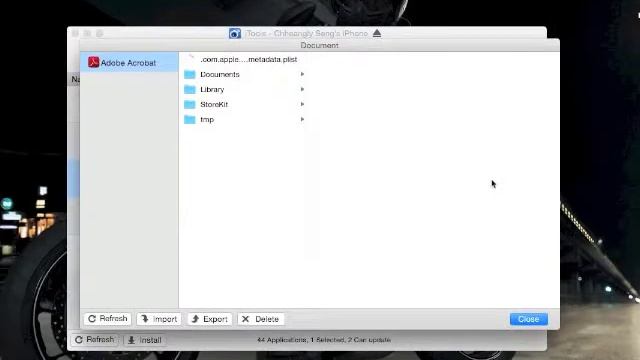
Task: Click the StoreKit folder icon
Action: click(190, 104)
